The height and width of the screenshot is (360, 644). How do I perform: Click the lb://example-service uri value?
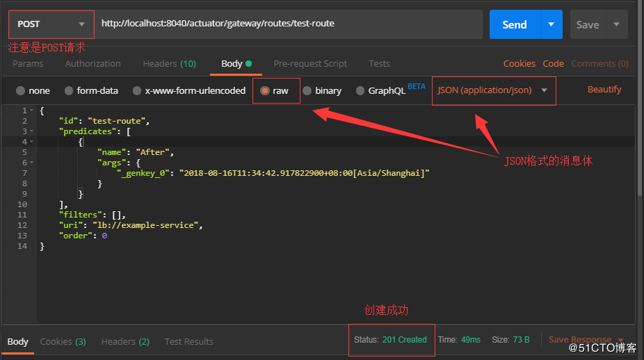(x=145, y=225)
